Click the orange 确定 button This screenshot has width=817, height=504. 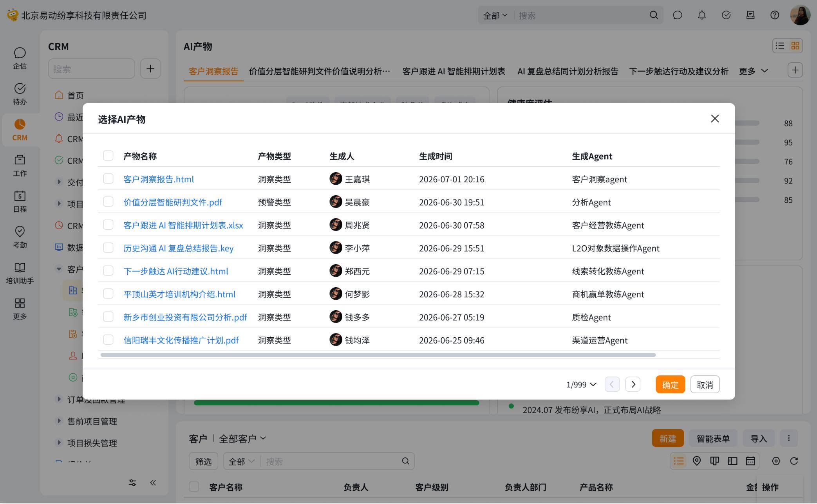(670, 385)
